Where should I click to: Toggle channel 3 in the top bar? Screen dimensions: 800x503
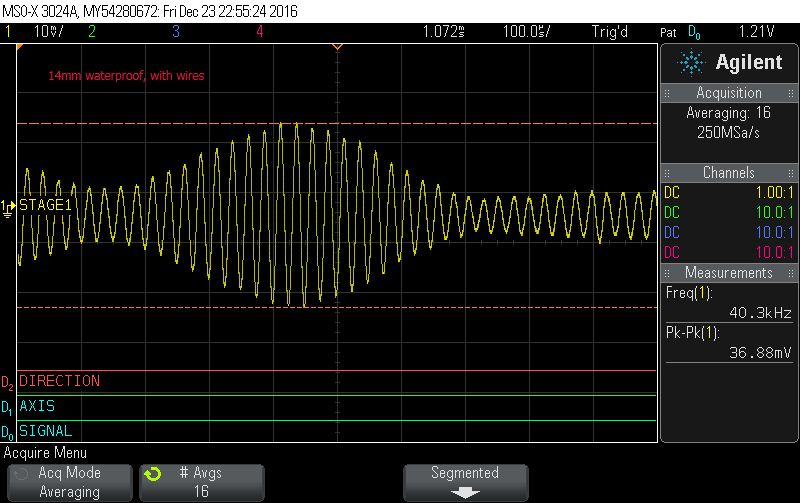click(175, 32)
